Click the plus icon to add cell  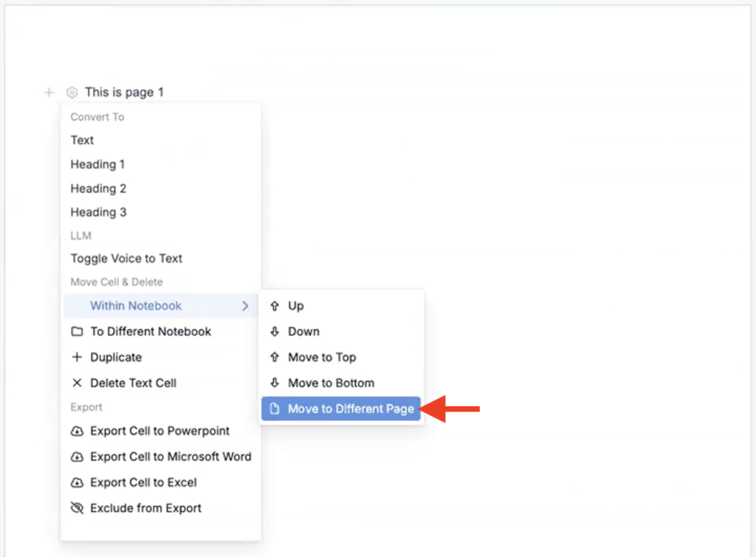point(49,92)
